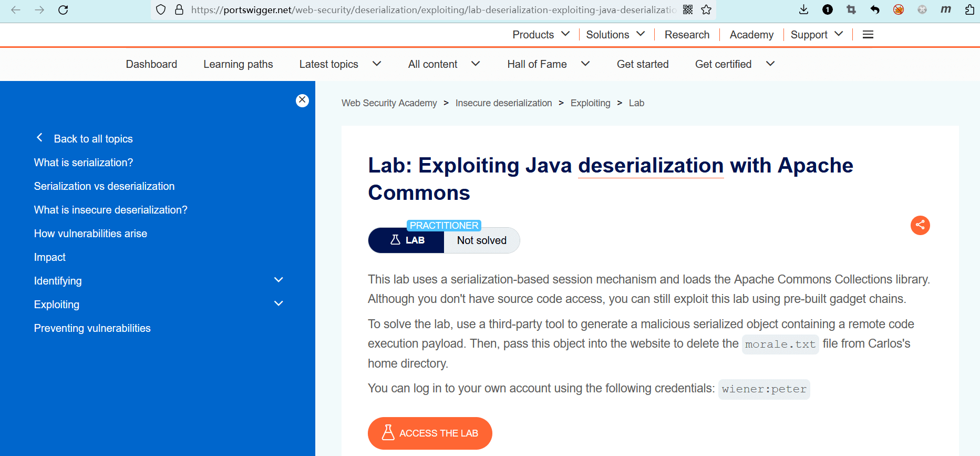Expand the Exploiting sidebar section
The height and width of the screenshot is (456, 980).
278,304
